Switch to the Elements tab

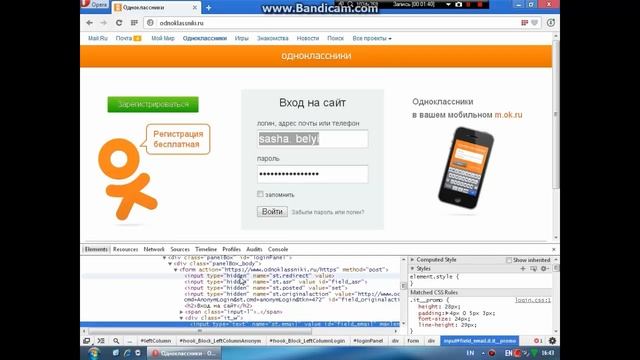coord(96,249)
